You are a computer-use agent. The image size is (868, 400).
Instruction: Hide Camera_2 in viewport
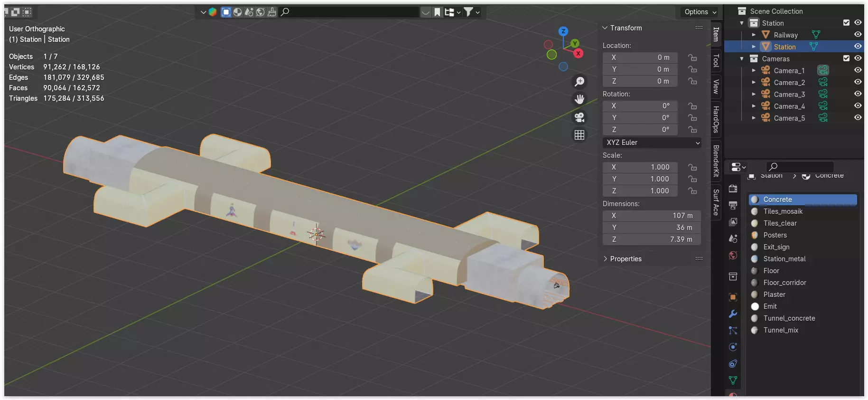858,82
